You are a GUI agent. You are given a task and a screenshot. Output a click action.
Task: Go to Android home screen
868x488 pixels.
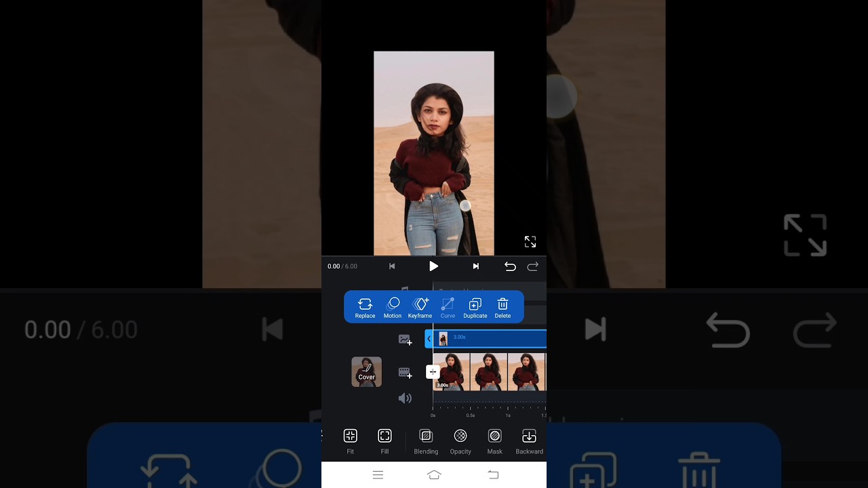[x=434, y=475]
